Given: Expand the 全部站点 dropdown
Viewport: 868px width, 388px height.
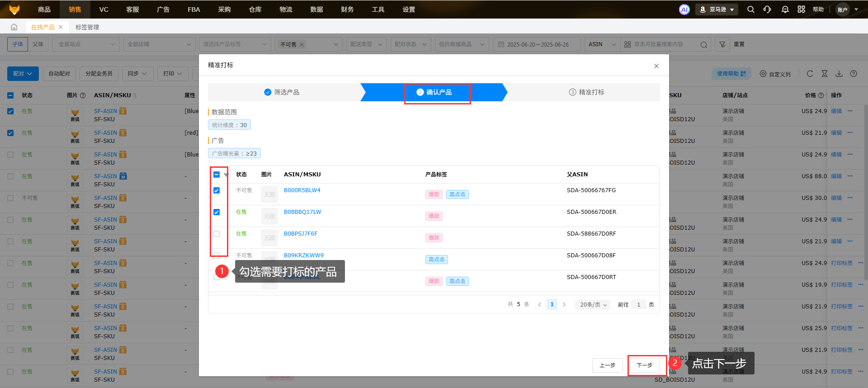Looking at the screenshot, I should (86, 44).
